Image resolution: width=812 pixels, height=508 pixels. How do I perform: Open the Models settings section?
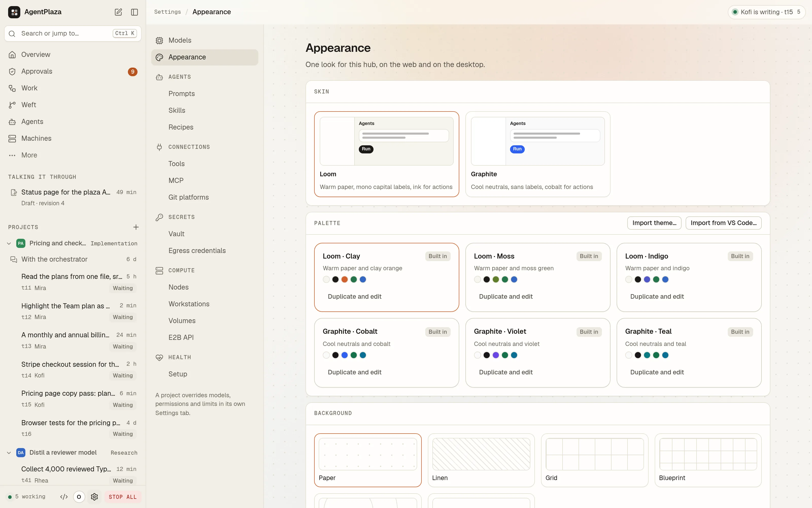pyautogui.click(x=205, y=40)
